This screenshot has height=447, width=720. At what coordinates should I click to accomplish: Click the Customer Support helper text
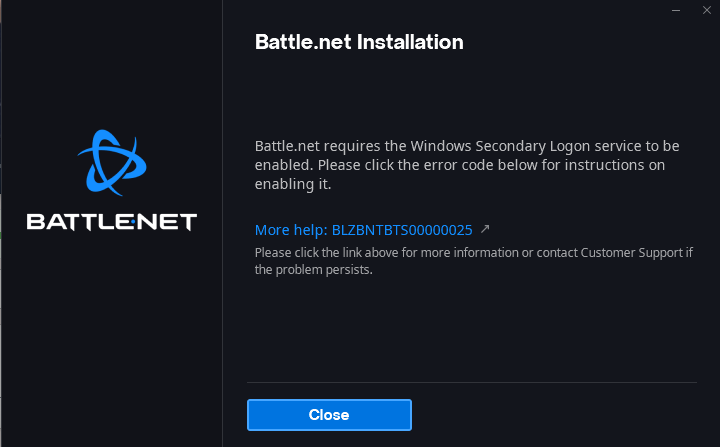coord(473,260)
